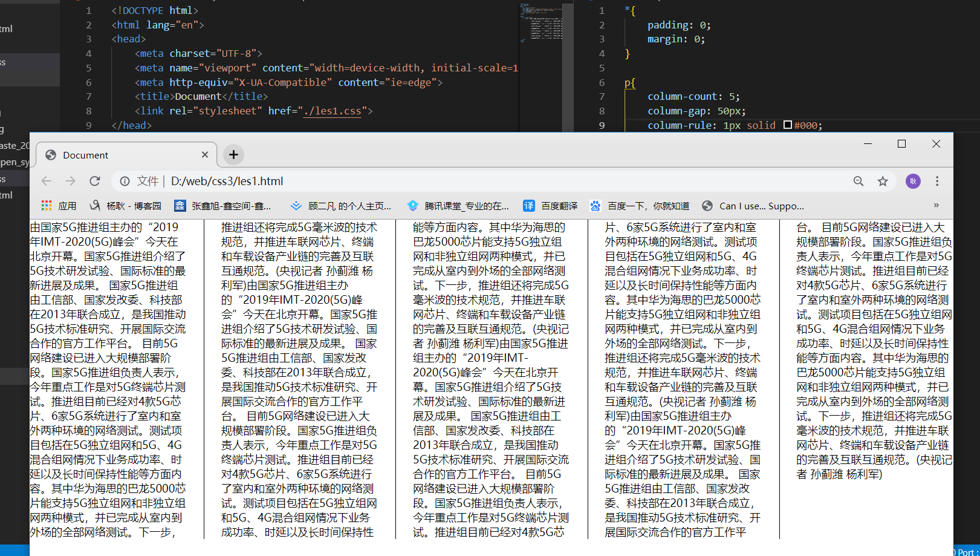Image resolution: width=980 pixels, height=556 pixels.
Task: Select the Document browser tab
Action: pos(121,155)
